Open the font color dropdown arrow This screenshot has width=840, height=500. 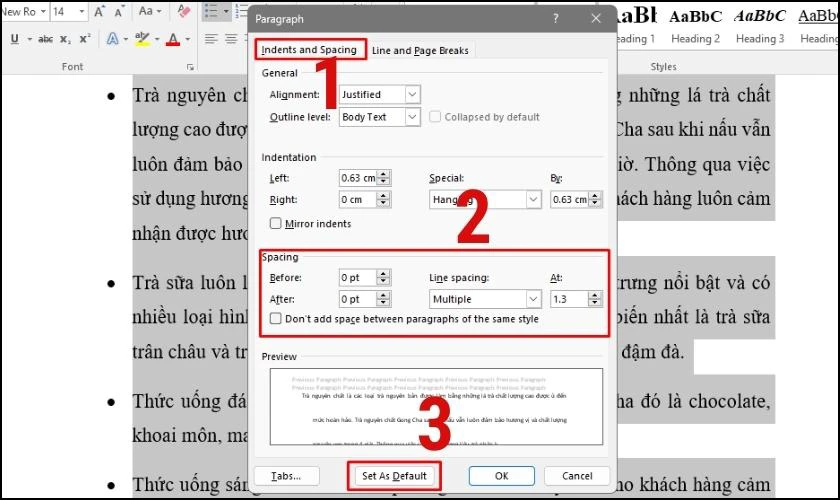coord(188,39)
